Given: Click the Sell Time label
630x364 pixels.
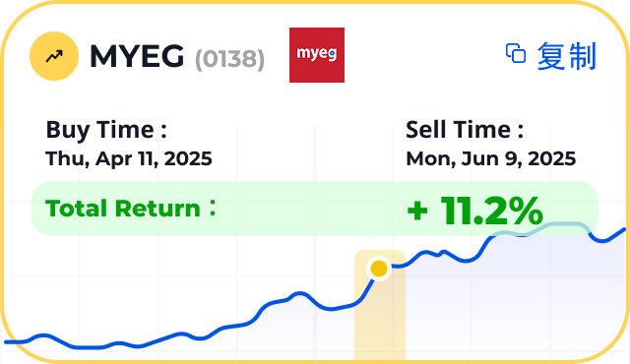Looking at the screenshot, I should [x=465, y=130].
